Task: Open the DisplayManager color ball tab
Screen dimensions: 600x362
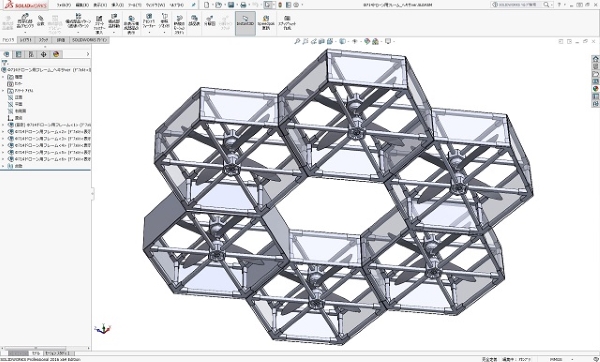Action: coord(56,54)
